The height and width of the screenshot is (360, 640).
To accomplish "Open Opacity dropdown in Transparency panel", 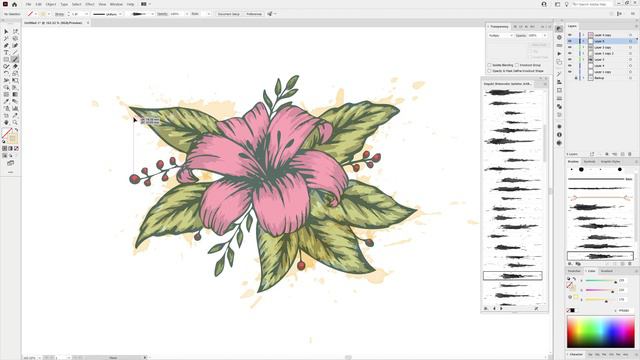I will point(545,36).
